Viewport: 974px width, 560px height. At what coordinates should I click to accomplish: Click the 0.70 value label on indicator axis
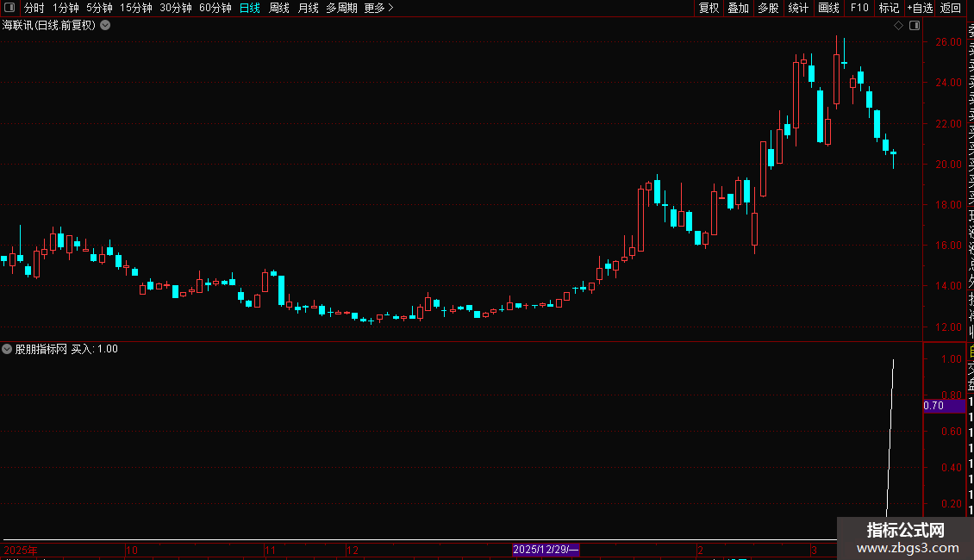(944, 406)
